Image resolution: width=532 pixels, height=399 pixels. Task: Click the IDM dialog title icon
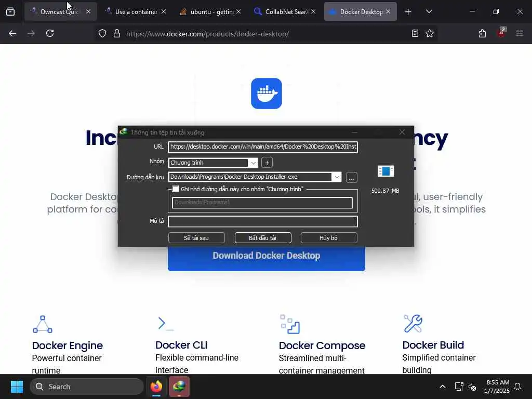point(124,131)
